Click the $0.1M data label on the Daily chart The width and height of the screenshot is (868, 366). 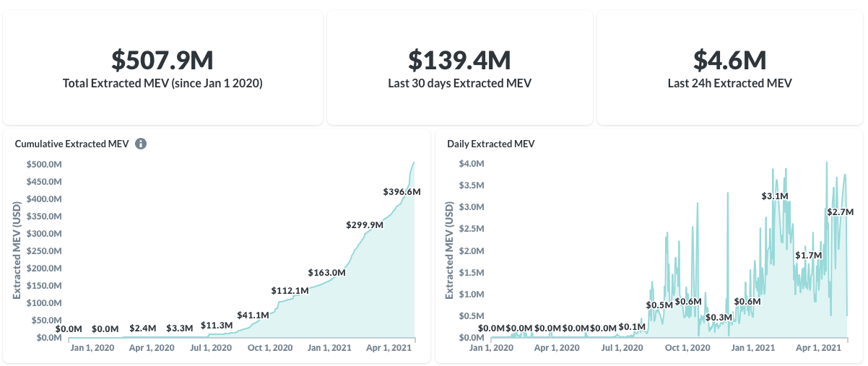coord(633,326)
